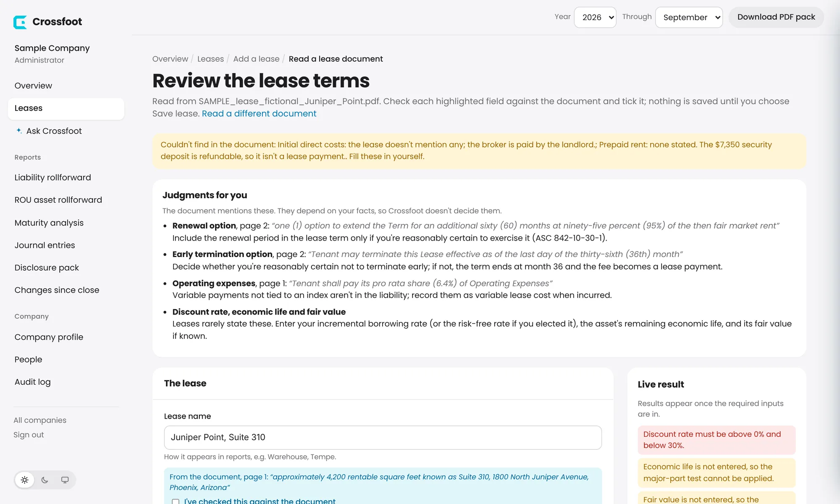
Task: Select Leases in the sidebar
Action: point(66,108)
